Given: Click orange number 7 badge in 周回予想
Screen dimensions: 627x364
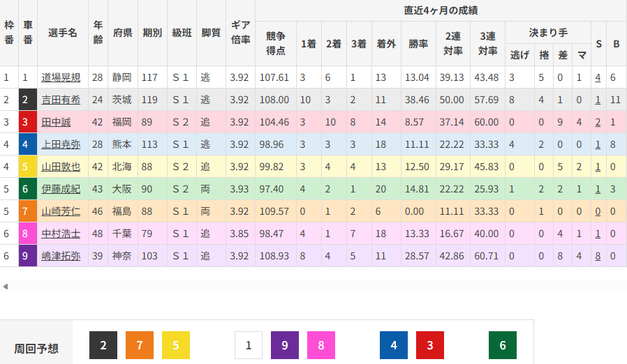Looking at the screenshot, I should tap(140, 345).
